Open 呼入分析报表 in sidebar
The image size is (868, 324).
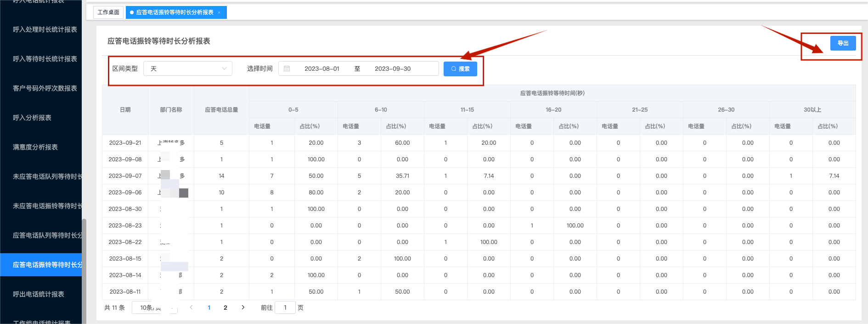[x=32, y=118]
